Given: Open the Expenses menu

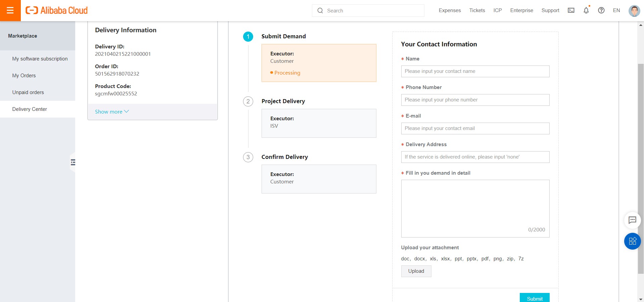Looking at the screenshot, I should pos(450,10).
